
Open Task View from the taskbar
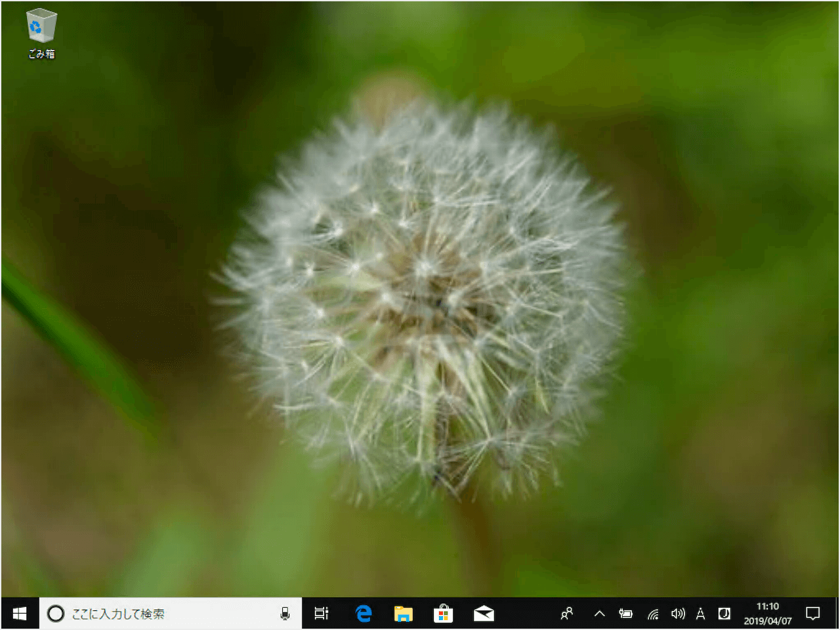321,614
